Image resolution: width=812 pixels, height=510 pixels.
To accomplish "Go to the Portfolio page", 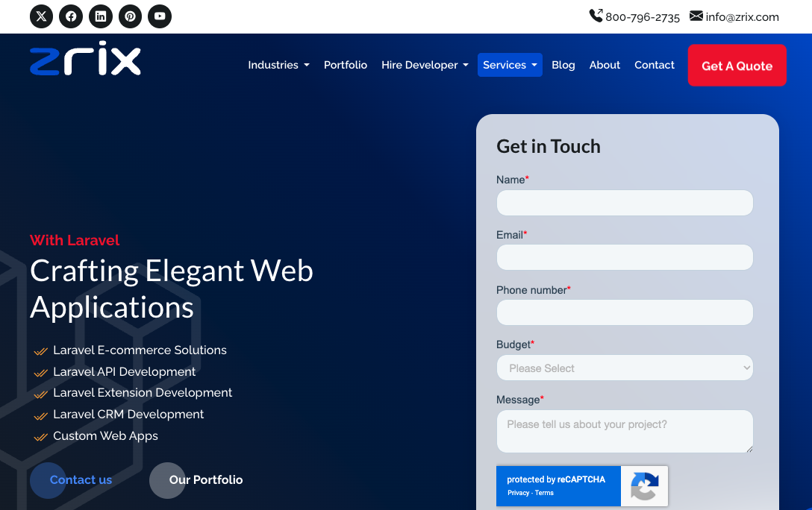I will 346,65.
